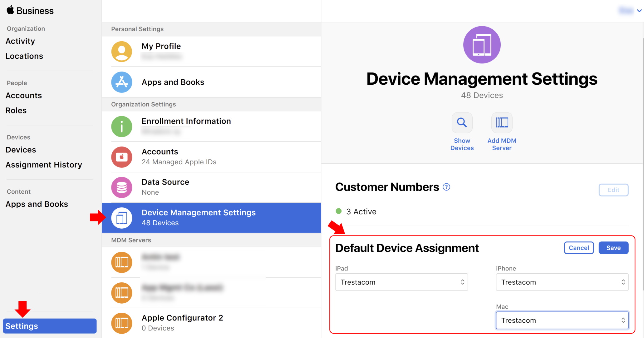This screenshot has height=338, width=644.
Task: Click the second MDM server orange icon
Action: coord(122,293)
